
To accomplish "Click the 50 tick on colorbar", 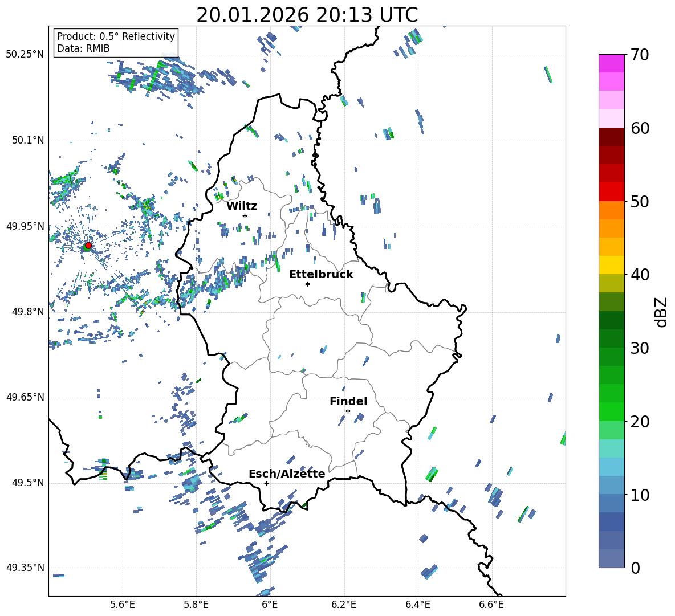I will (x=639, y=202).
